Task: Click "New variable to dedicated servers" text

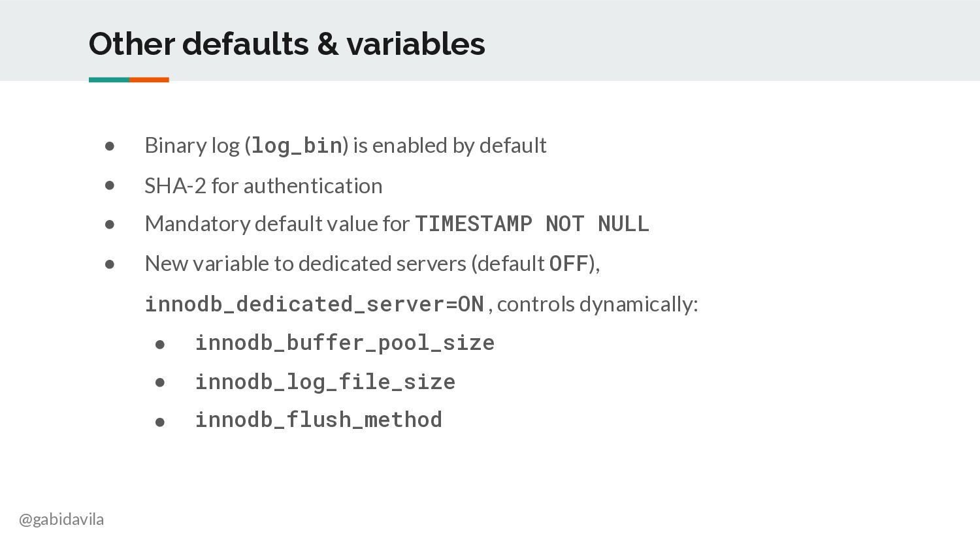Action: [x=306, y=264]
